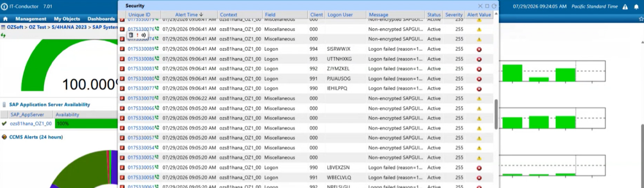644x188 pixels.
Task: Open the notifications bell icon
Action: [637, 7]
